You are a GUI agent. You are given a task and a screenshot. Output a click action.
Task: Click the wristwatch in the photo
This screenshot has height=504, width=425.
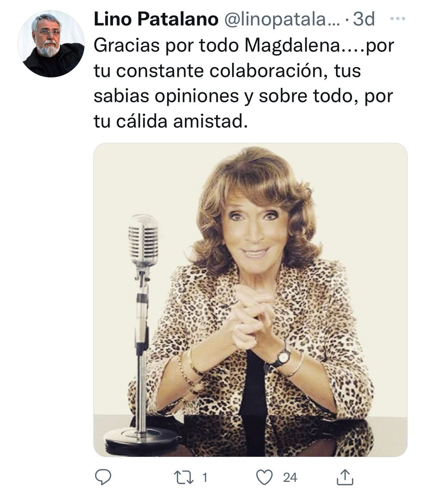click(x=282, y=357)
